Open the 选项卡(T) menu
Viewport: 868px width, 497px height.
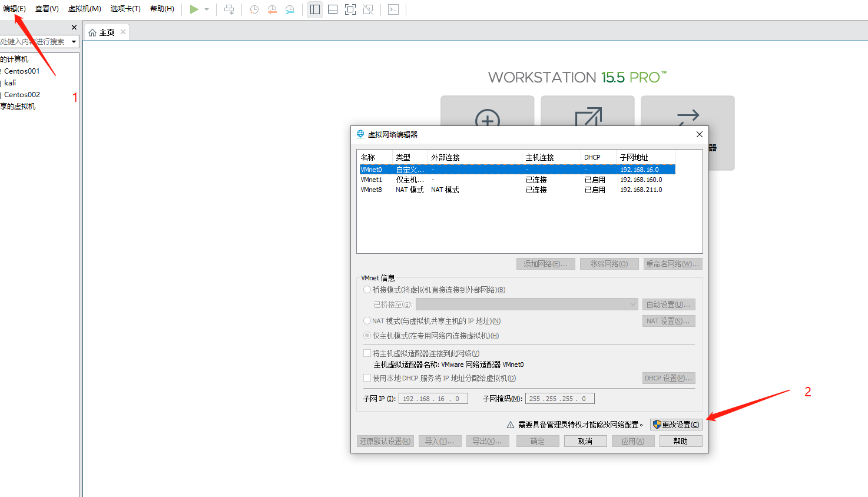coord(125,9)
